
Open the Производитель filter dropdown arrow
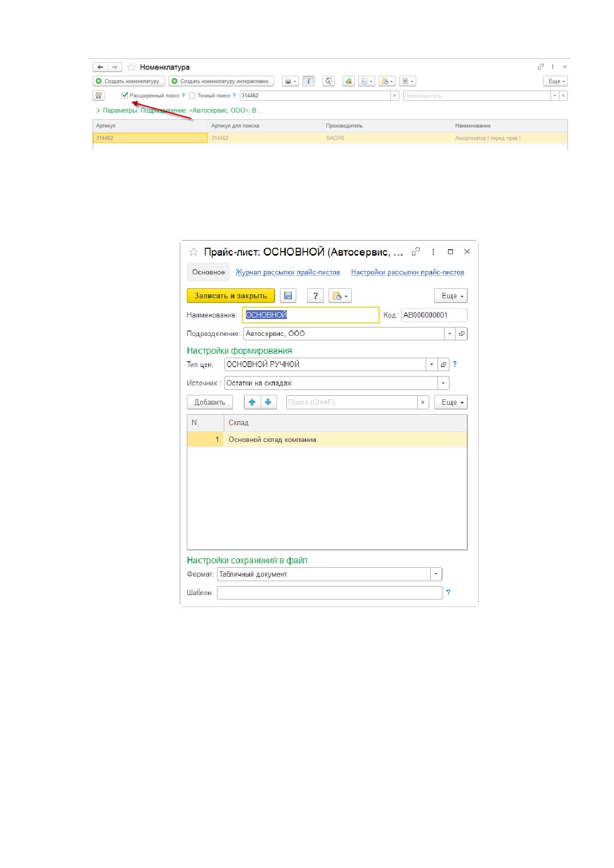coord(555,96)
